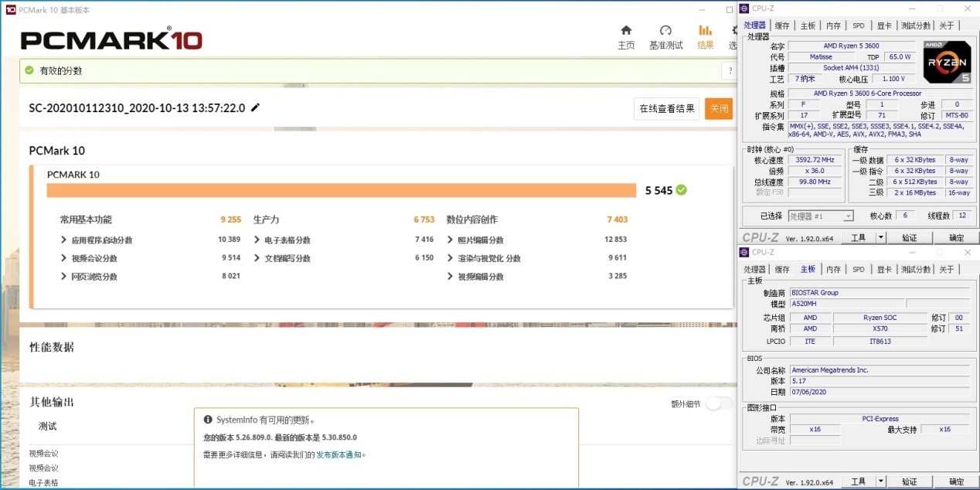This screenshot has height=490, width=980.
Task: Click the 性能数据 section heading
Action: point(52,348)
